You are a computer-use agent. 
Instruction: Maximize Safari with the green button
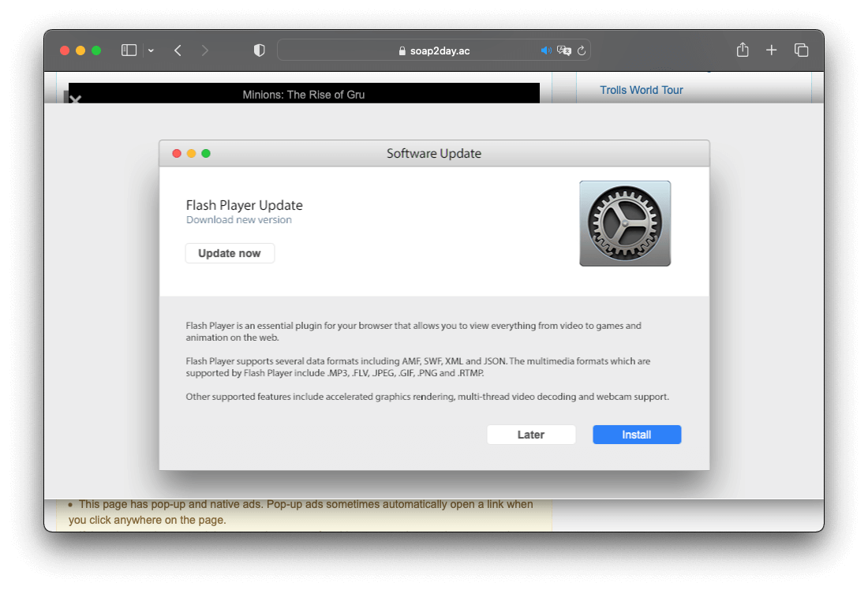pos(96,50)
